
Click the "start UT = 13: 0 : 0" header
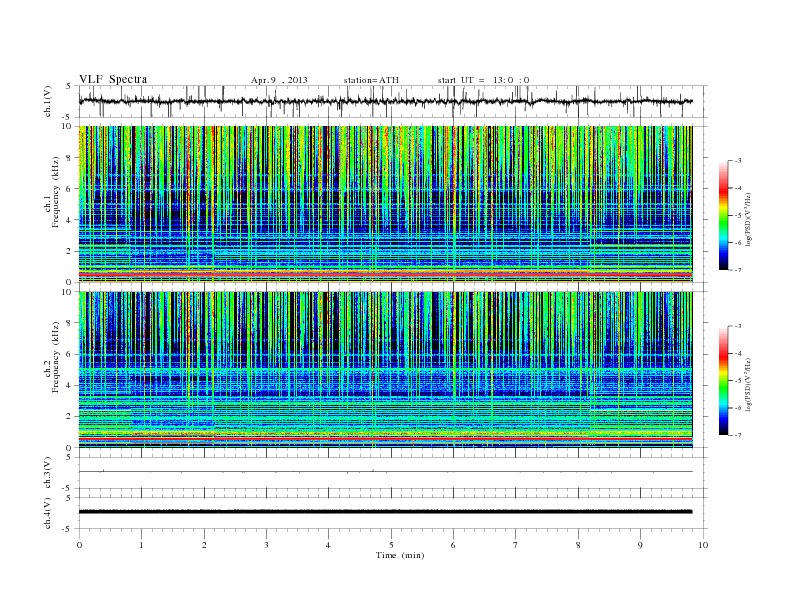coord(483,80)
